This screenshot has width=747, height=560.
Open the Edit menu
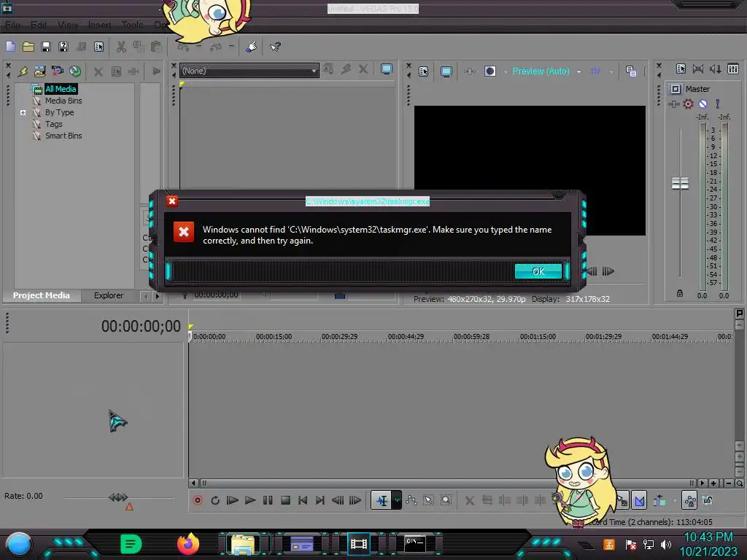tap(39, 25)
